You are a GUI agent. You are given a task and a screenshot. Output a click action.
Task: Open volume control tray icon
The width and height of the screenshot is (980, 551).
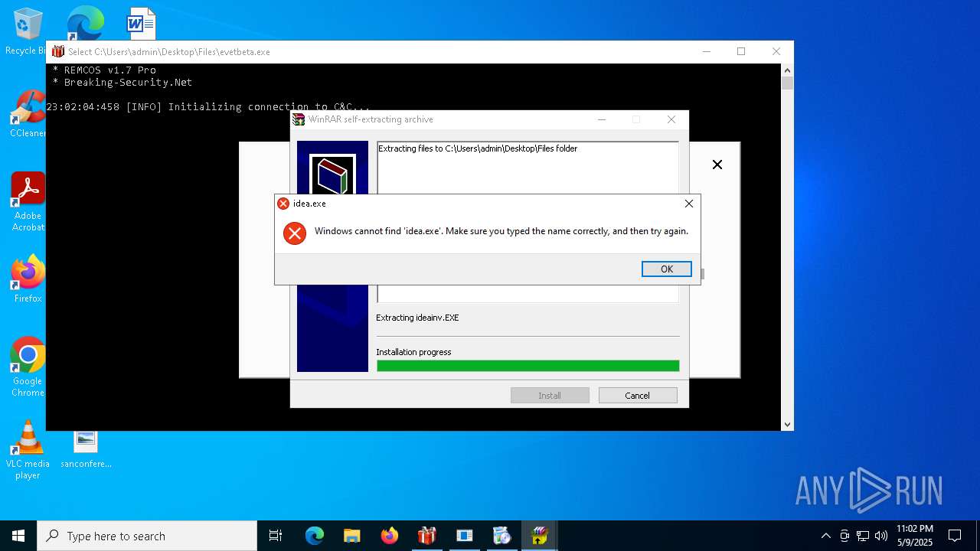point(881,536)
